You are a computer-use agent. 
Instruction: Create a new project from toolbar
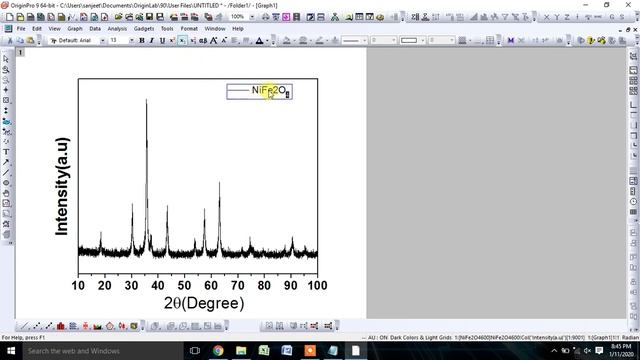coord(9,17)
